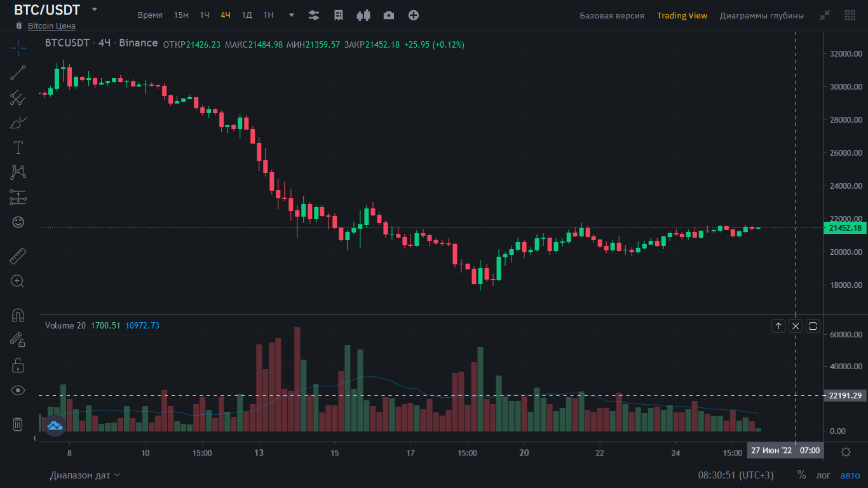Select the text annotation tool
The image size is (868, 488).
click(18, 147)
